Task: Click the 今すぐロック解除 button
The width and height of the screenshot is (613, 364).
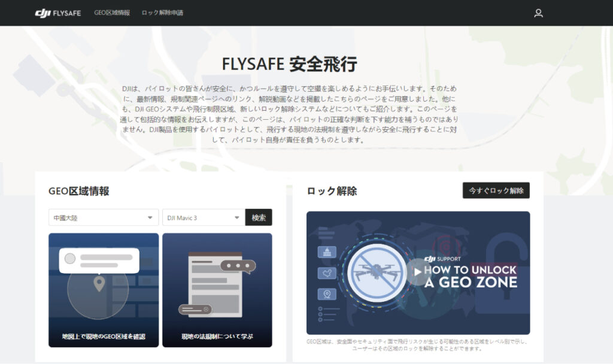Action: [x=496, y=190]
